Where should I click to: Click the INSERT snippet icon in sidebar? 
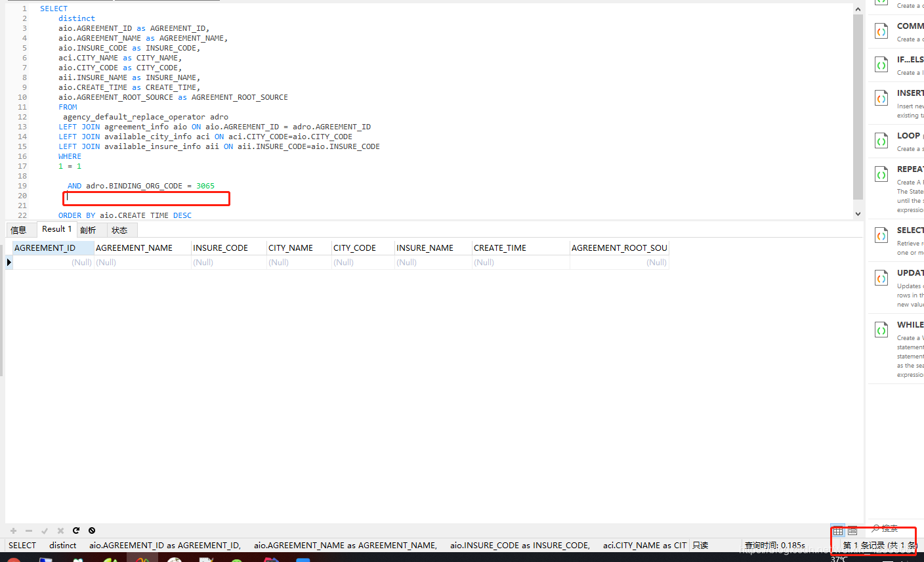click(x=881, y=97)
